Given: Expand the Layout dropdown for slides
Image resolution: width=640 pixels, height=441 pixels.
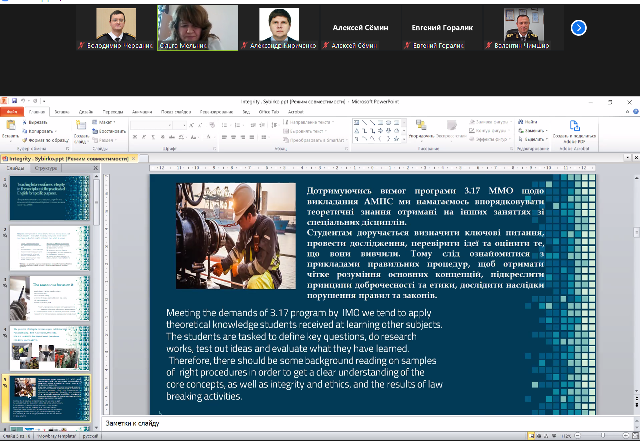Looking at the screenshot, I should pos(107,122).
